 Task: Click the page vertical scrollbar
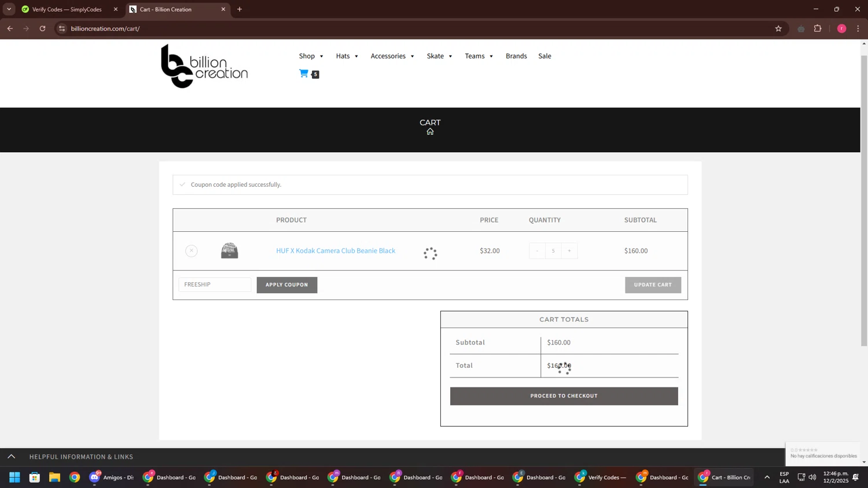[865, 201]
